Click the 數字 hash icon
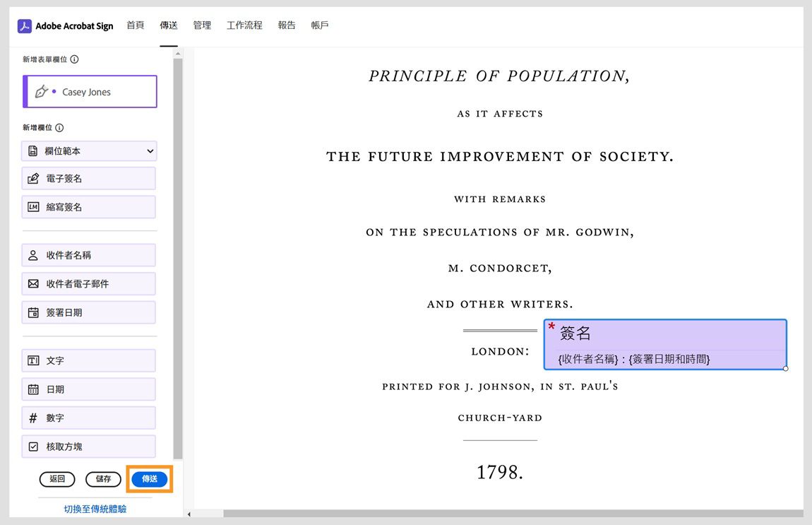This screenshot has width=812, height=525. [33, 418]
